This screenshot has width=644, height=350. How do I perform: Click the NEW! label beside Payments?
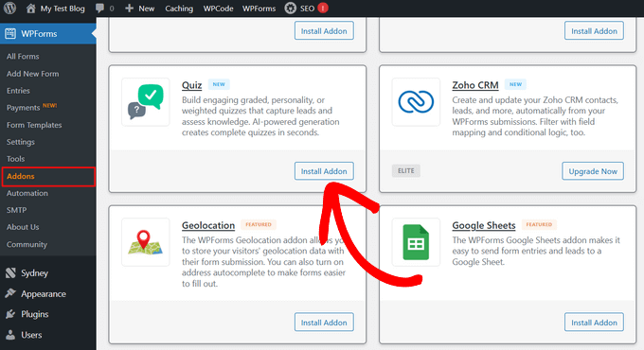49,105
